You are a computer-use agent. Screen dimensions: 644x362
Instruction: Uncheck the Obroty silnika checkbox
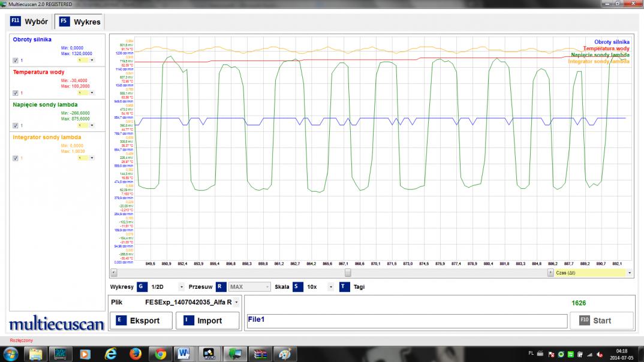tap(16, 61)
